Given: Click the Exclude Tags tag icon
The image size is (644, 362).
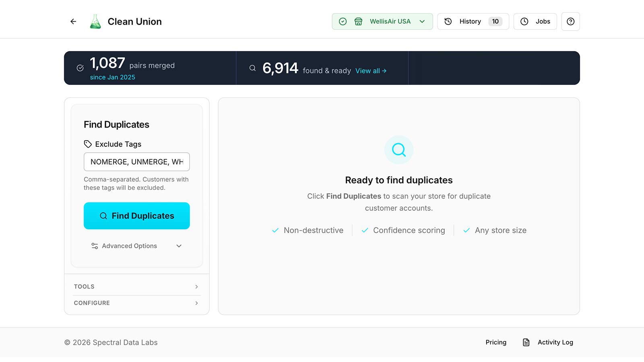Looking at the screenshot, I should 88,144.
